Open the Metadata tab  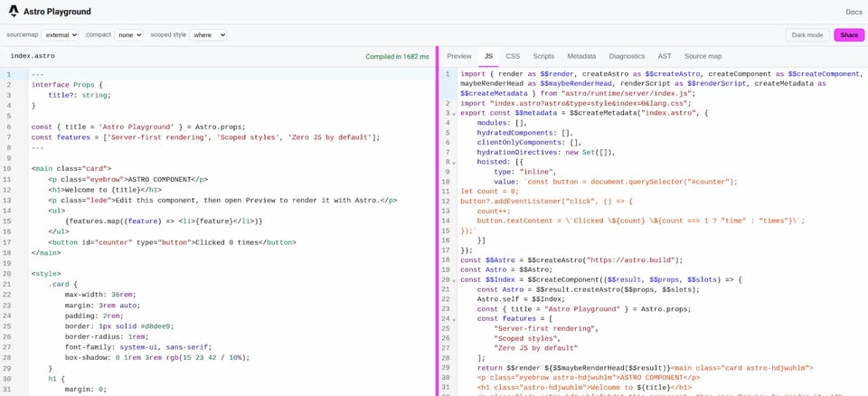tap(581, 56)
